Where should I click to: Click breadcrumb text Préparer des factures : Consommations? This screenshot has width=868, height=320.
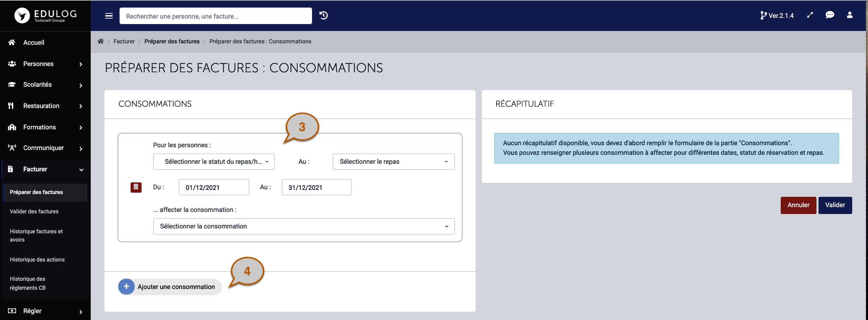260,41
